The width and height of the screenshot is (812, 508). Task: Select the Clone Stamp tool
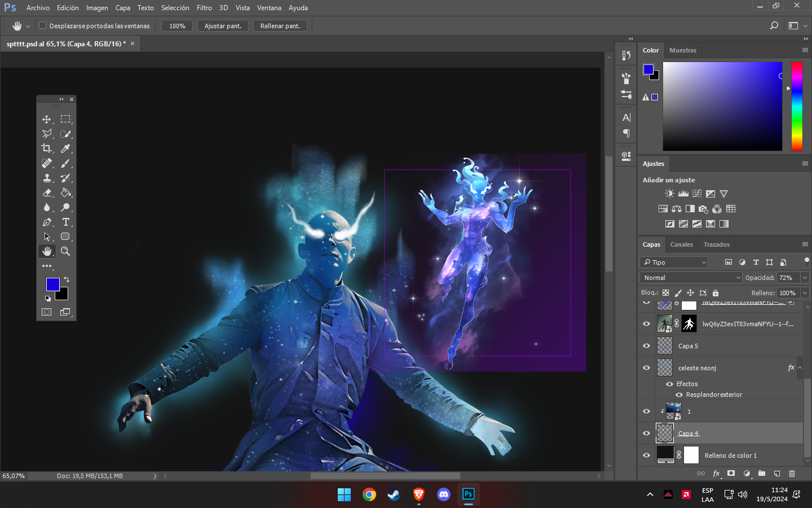click(47, 178)
